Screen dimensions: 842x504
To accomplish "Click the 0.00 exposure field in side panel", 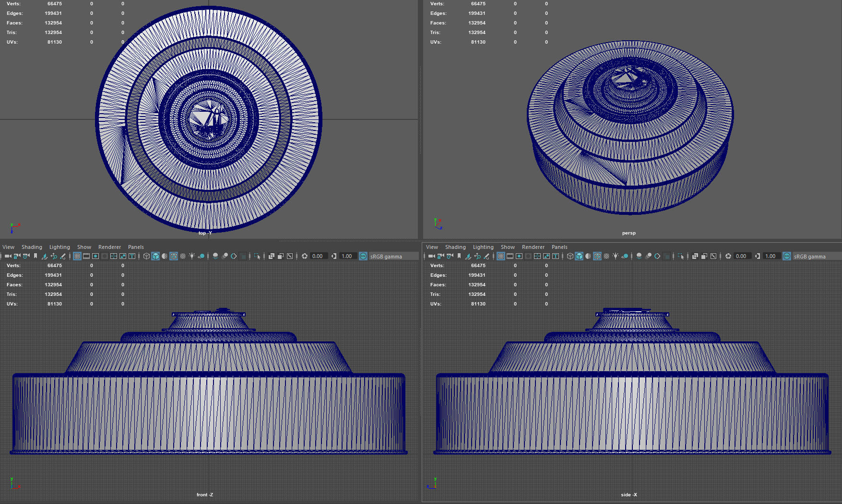I will pos(743,256).
